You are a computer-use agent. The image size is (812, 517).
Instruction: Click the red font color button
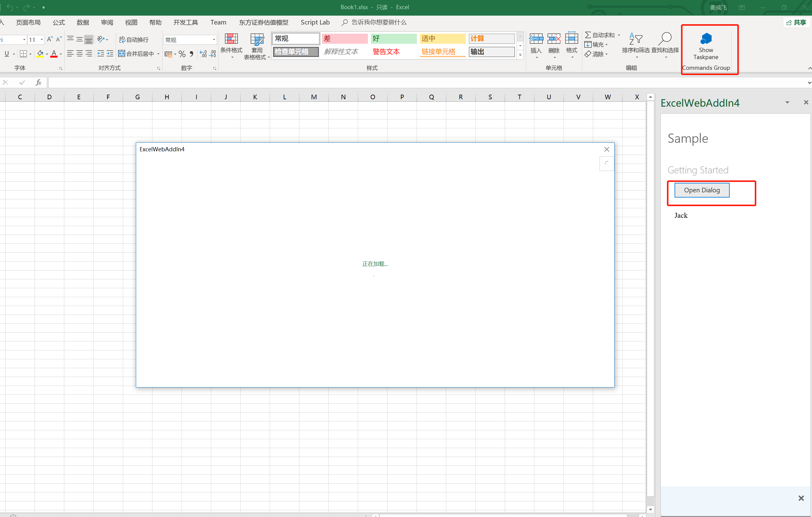[x=54, y=54]
